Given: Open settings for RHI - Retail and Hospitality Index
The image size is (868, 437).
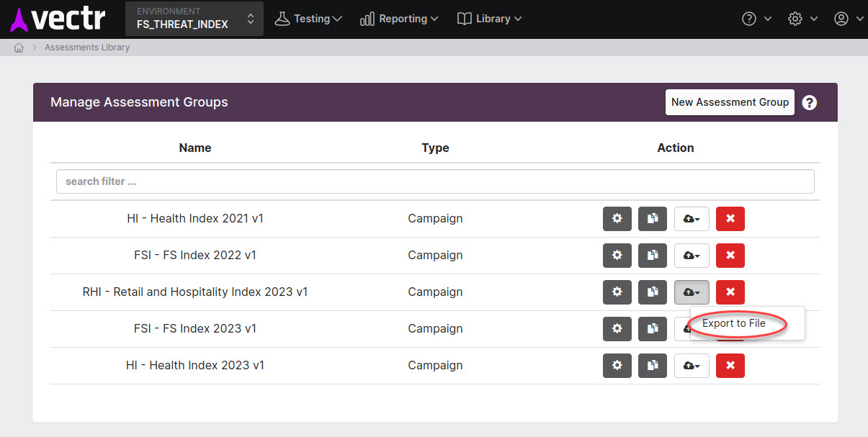Looking at the screenshot, I should pos(617,292).
